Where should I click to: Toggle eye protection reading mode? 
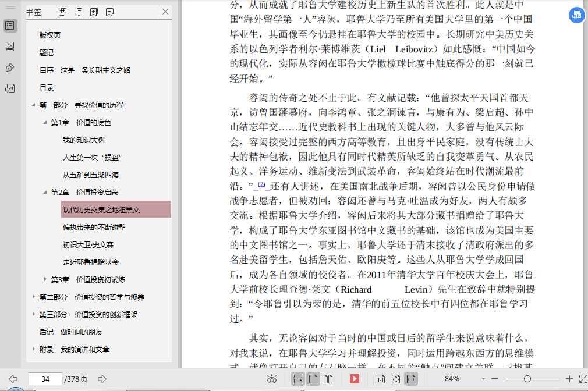[x=272, y=379]
